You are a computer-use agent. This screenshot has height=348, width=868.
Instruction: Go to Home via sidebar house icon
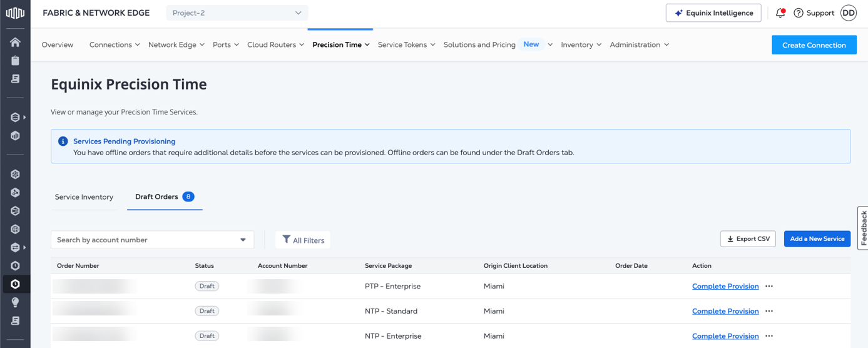coord(15,42)
